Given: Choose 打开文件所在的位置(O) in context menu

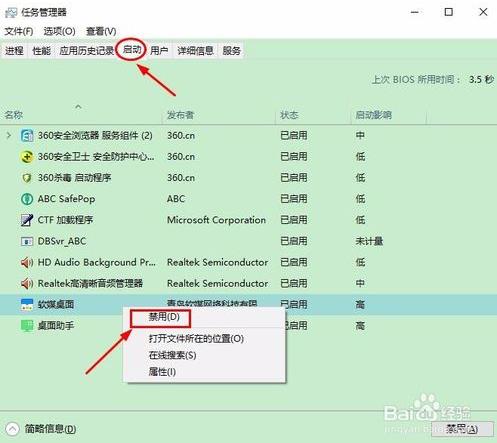Looking at the screenshot, I should click(x=196, y=339).
